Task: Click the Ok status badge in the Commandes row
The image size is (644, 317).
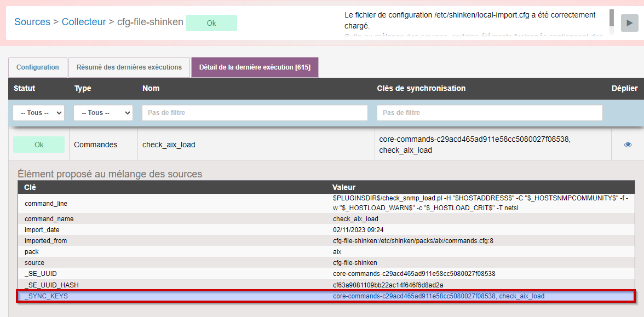Action: 39,145
